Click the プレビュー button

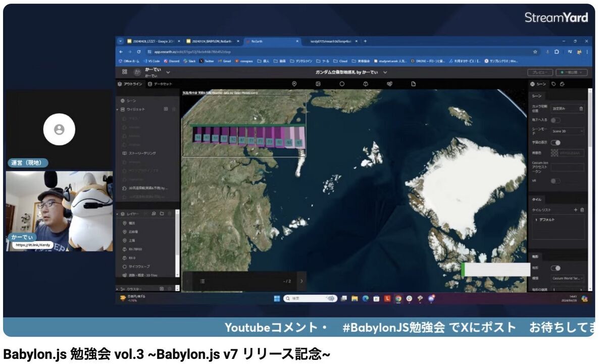tap(540, 72)
